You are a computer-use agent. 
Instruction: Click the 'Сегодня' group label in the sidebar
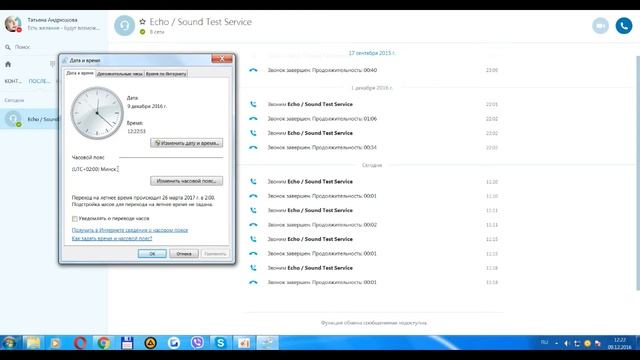(x=14, y=100)
